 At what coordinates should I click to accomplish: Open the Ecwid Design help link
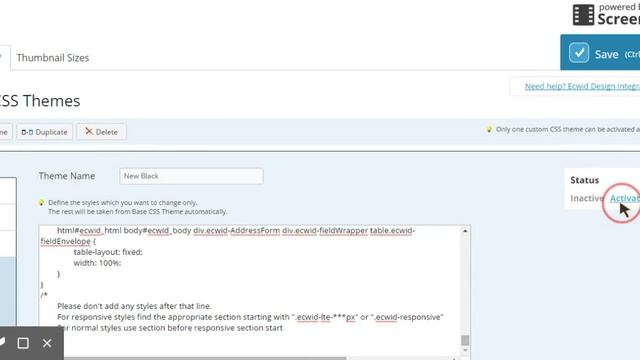click(x=582, y=86)
